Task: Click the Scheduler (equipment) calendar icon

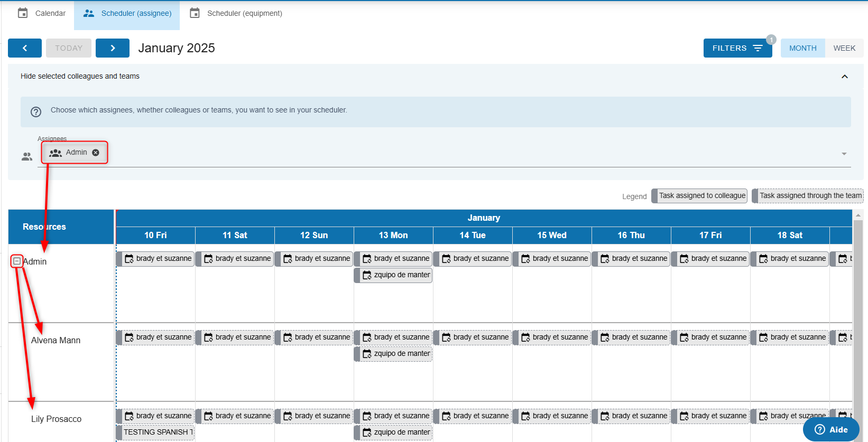Action: pos(195,13)
